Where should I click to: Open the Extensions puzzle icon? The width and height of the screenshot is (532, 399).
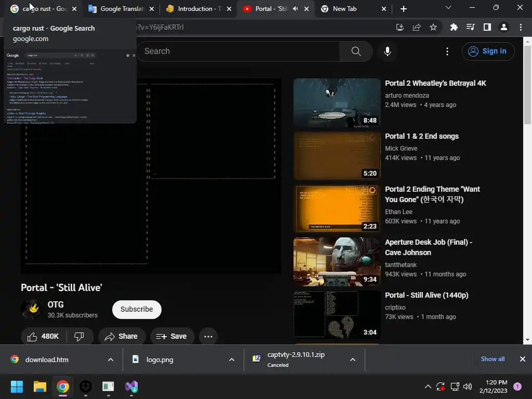pos(454,28)
